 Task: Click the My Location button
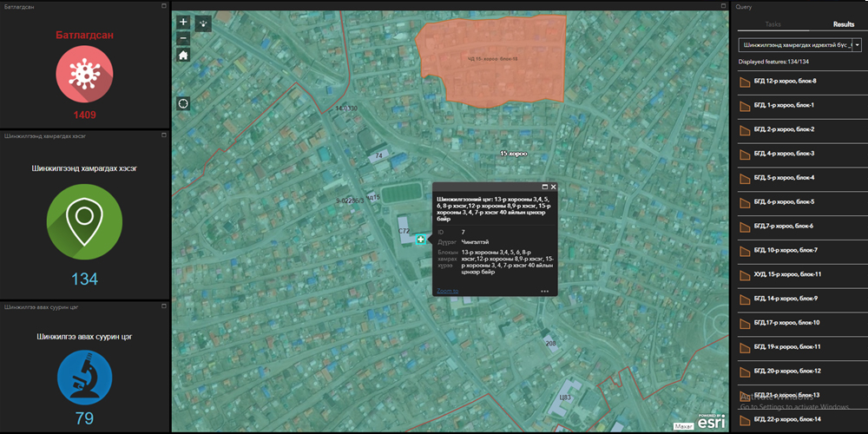[184, 104]
